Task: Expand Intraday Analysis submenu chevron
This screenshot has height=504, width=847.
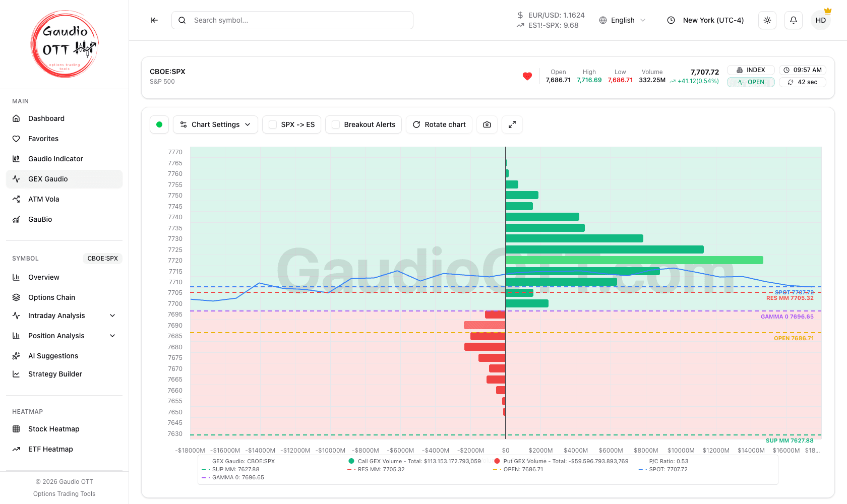Action: (x=112, y=316)
